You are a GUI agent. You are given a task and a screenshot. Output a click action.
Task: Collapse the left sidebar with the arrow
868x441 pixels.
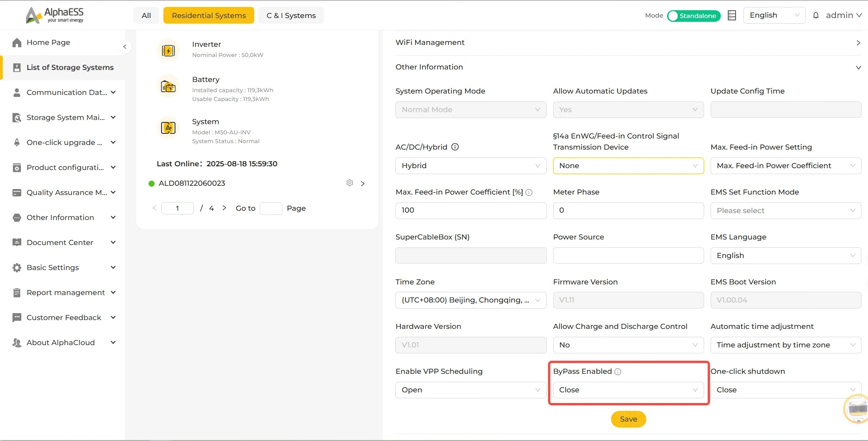125,47
